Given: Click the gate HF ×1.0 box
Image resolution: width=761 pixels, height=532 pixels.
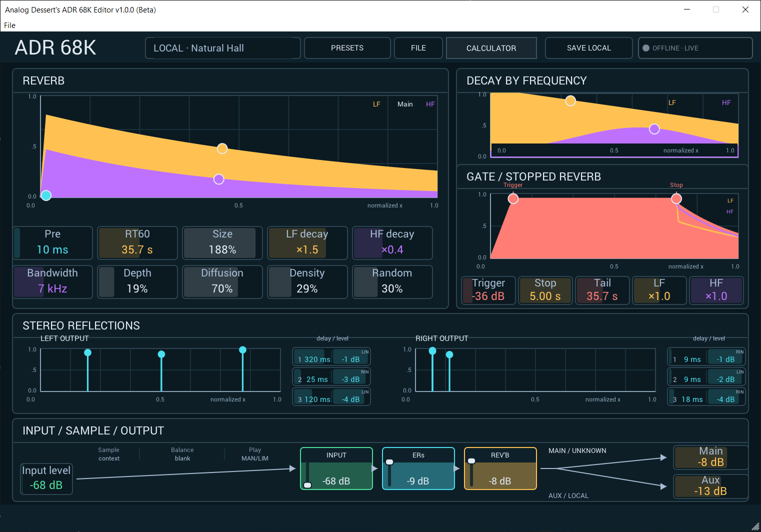Looking at the screenshot, I should click(716, 290).
